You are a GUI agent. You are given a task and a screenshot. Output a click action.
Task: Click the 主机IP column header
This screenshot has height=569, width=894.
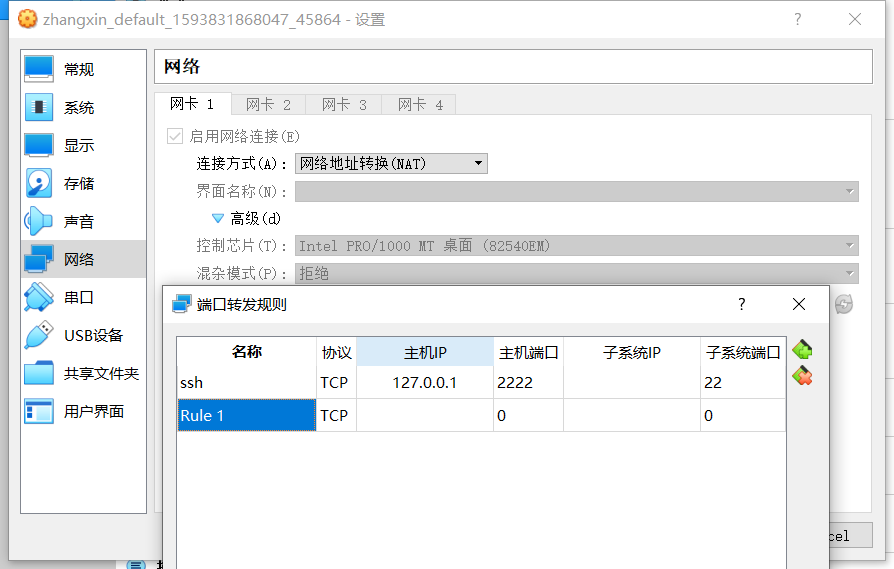point(425,352)
